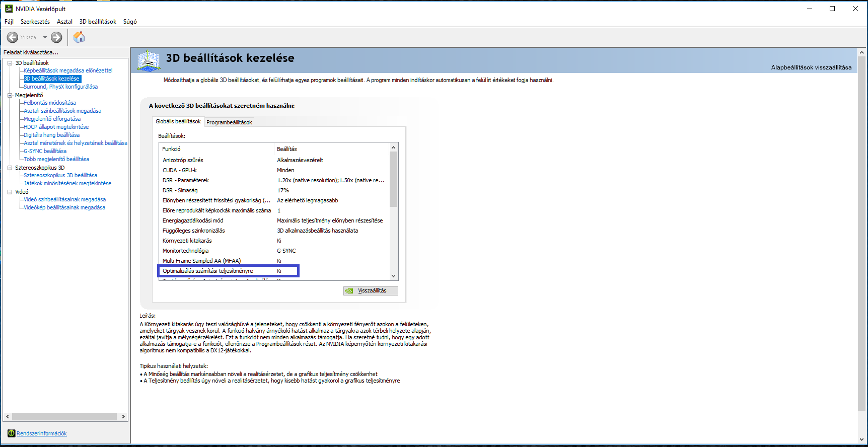868x447 pixels.
Task: Click main page vertical scroll down arrow
Action: tap(861, 439)
